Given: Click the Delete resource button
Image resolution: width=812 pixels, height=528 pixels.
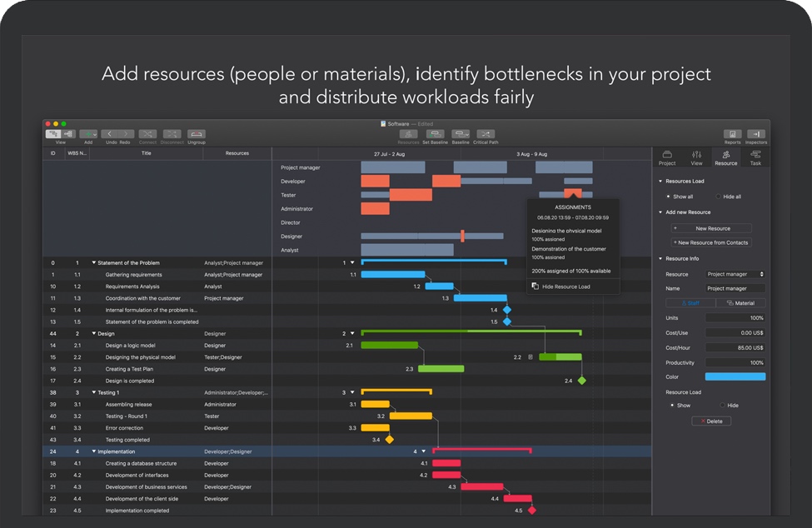Looking at the screenshot, I should click(x=711, y=421).
